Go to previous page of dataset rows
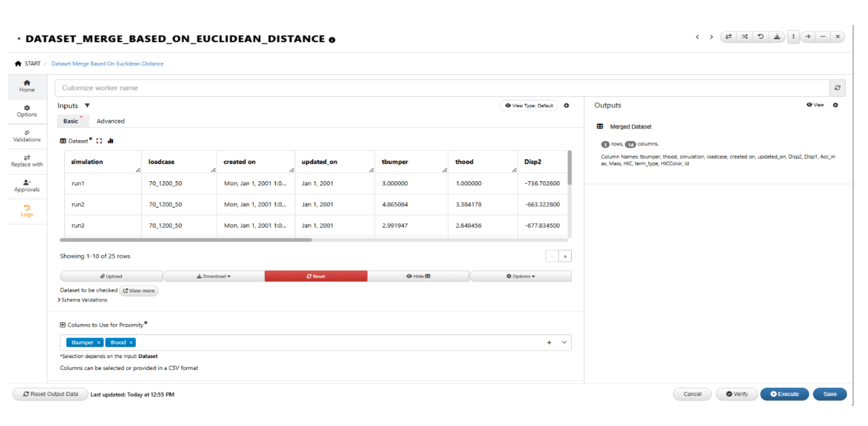 pyautogui.click(x=552, y=256)
